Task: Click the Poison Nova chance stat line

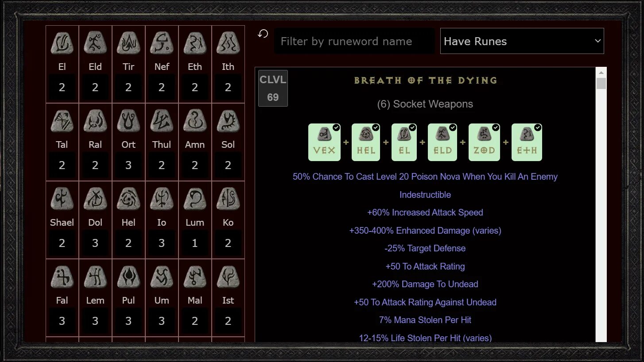Action: (x=425, y=177)
